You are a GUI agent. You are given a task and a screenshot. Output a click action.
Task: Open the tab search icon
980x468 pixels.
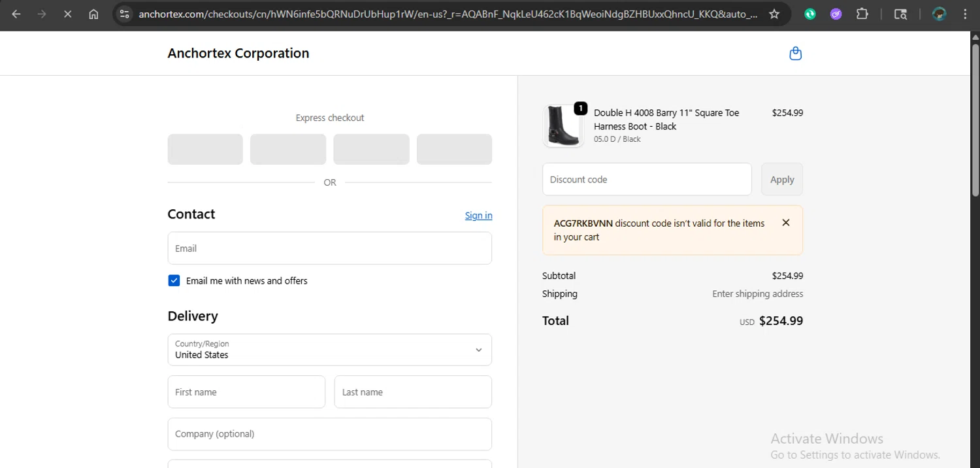(900, 14)
